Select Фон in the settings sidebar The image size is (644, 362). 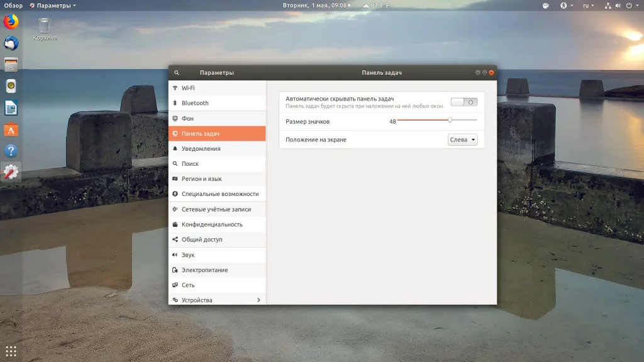pyautogui.click(x=217, y=118)
